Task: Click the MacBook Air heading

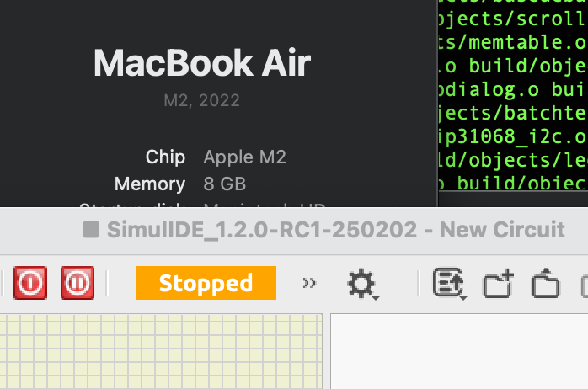Action: pos(201,63)
